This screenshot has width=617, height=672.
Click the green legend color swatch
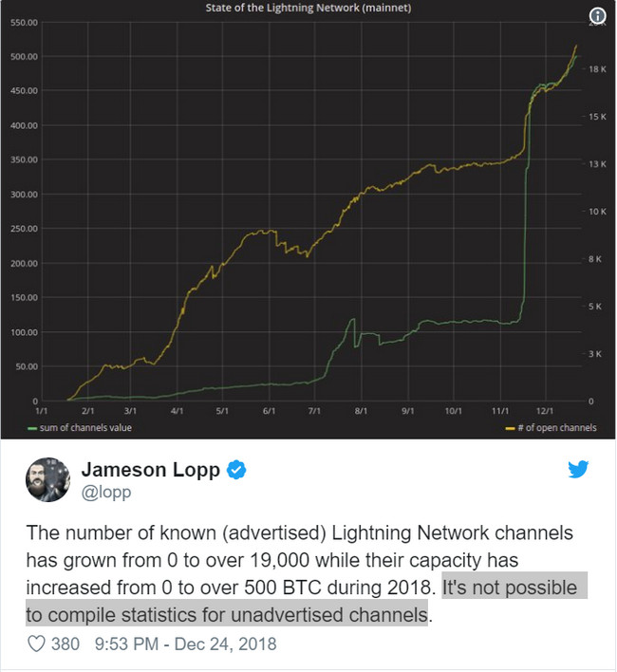(x=32, y=428)
